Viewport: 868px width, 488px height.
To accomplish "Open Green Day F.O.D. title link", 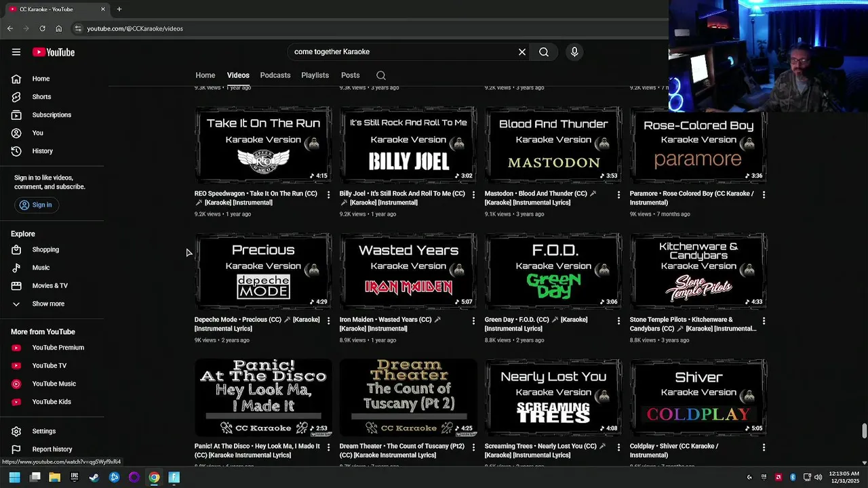I will pos(536,324).
